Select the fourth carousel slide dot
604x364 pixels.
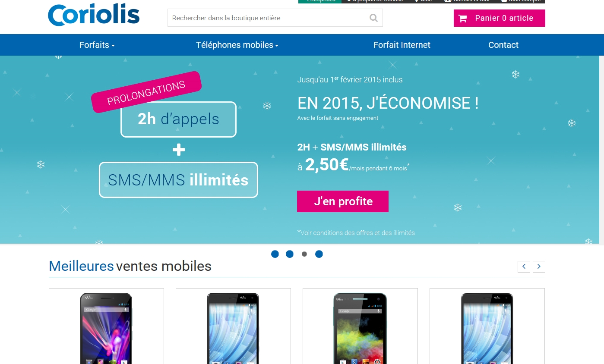pyautogui.click(x=319, y=254)
